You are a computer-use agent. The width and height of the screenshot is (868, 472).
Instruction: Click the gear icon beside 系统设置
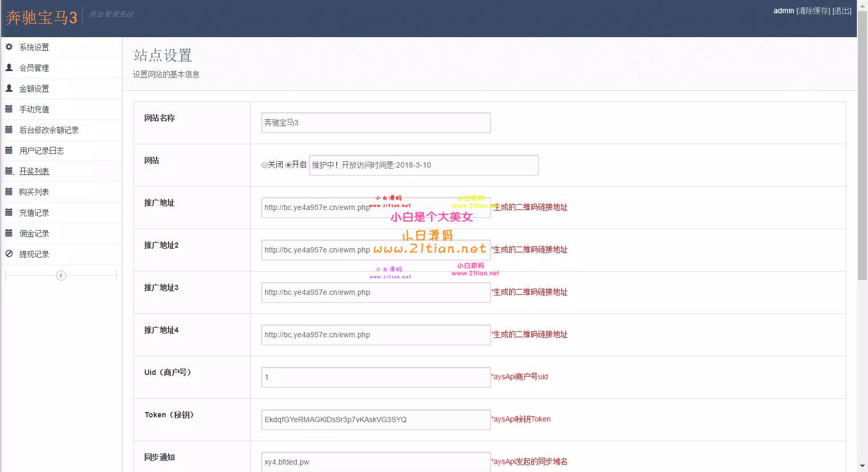[x=9, y=47]
